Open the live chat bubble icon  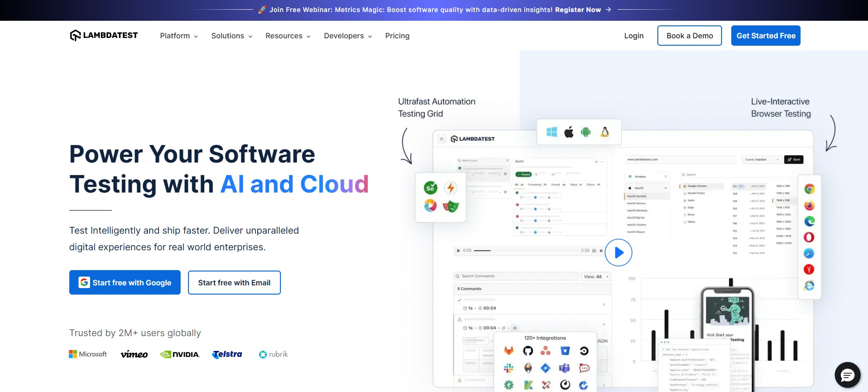click(847, 375)
